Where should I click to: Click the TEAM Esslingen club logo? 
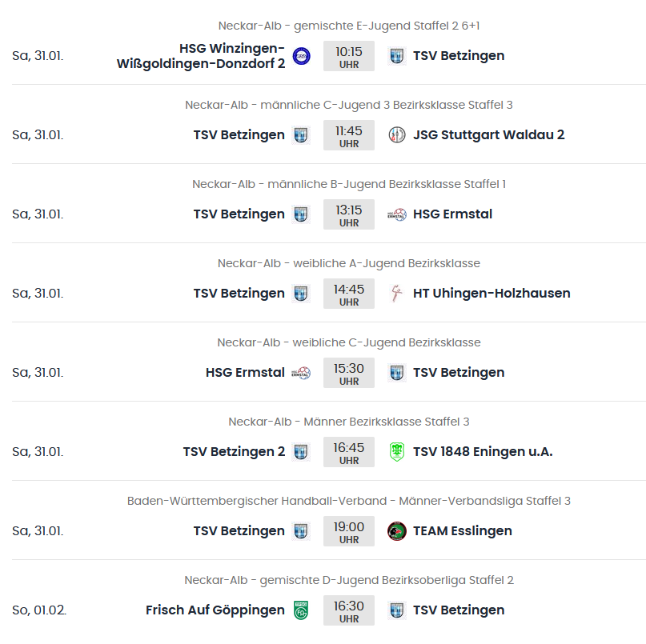click(397, 531)
